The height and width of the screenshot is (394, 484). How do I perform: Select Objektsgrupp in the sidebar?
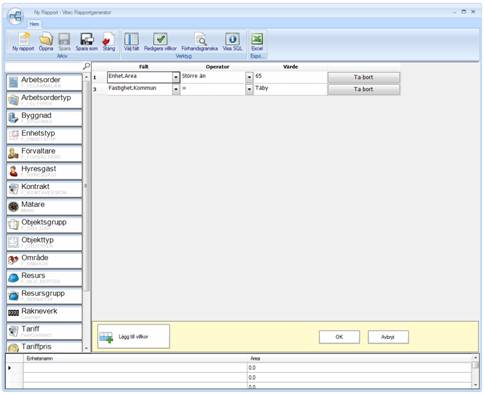pos(44,224)
